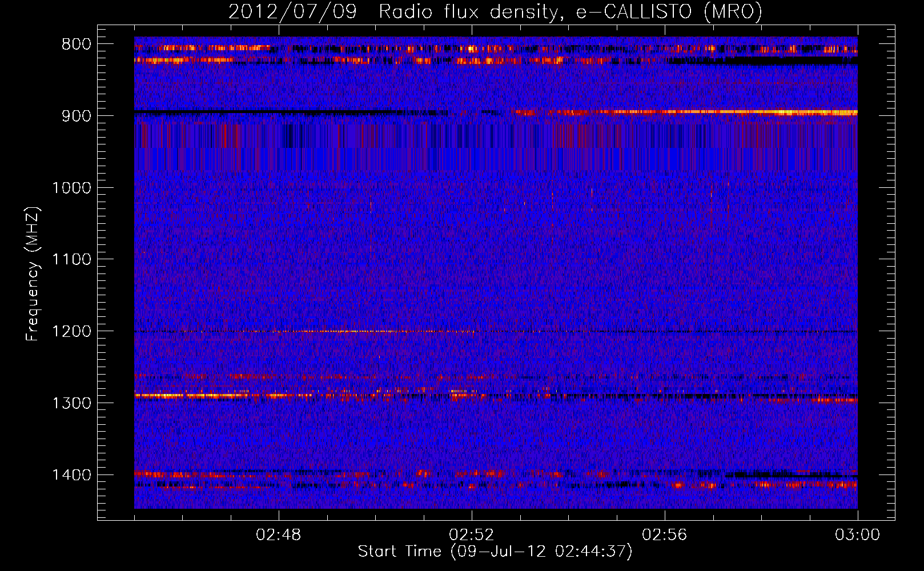Pick the 1200 frequency tick label
The image size is (924, 571).
click(72, 332)
